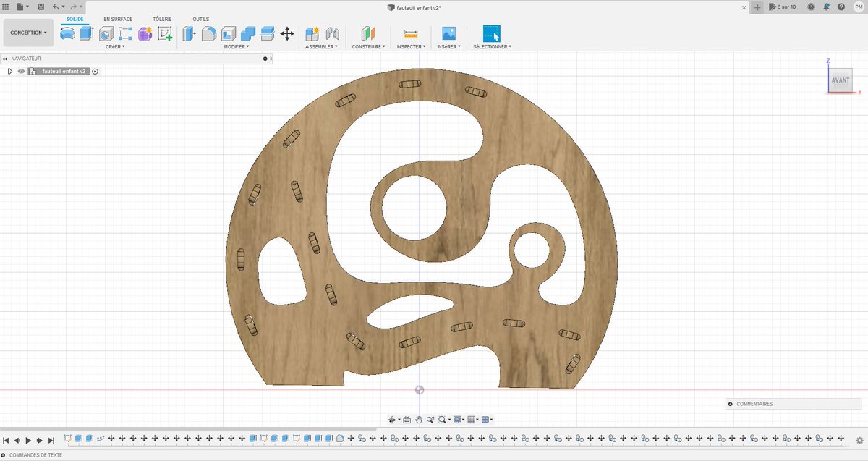Click the 6 sur 10 editable documents counter
The height and width of the screenshot is (461, 868).
783,7
